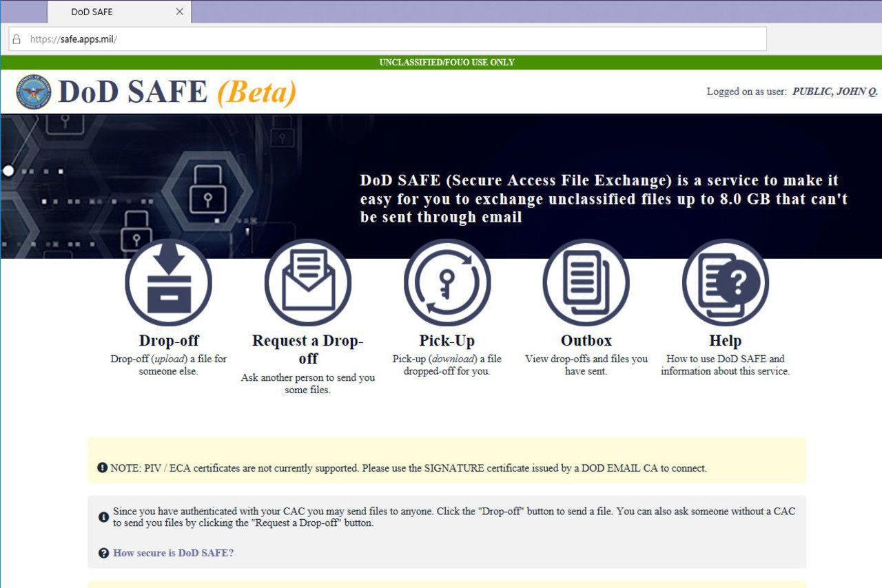
Task: Click the Department of Defense seal logo
Action: [x=34, y=92]
